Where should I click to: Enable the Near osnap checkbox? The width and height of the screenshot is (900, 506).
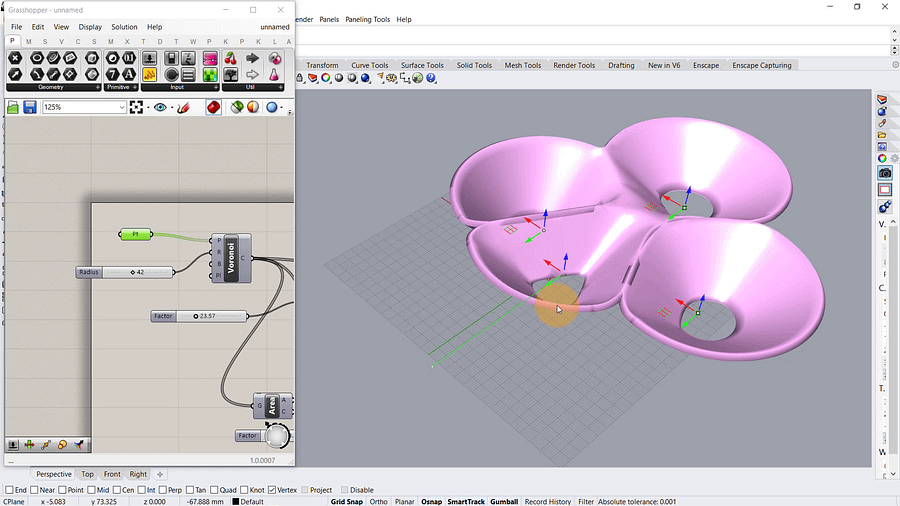point(34,490)
